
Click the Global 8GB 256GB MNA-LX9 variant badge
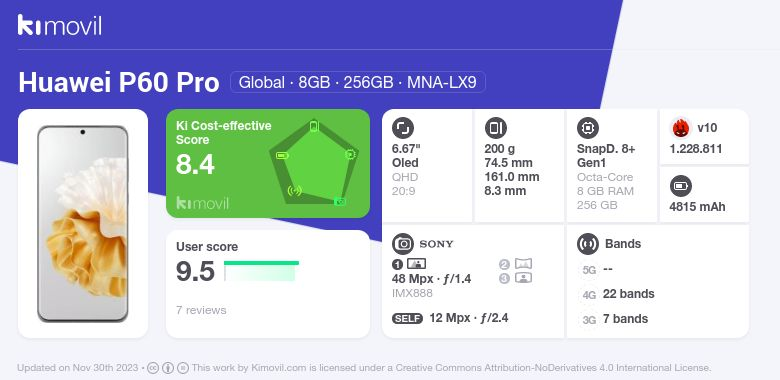[358, 82]
